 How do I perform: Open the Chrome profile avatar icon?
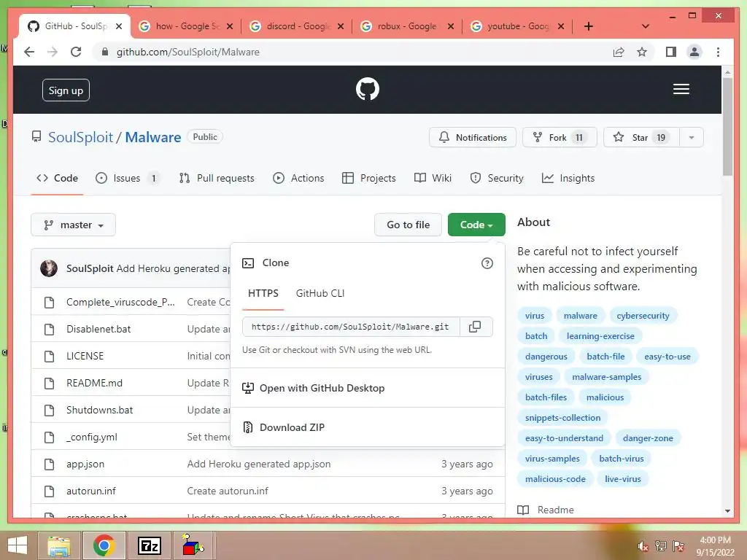(694, 52)
